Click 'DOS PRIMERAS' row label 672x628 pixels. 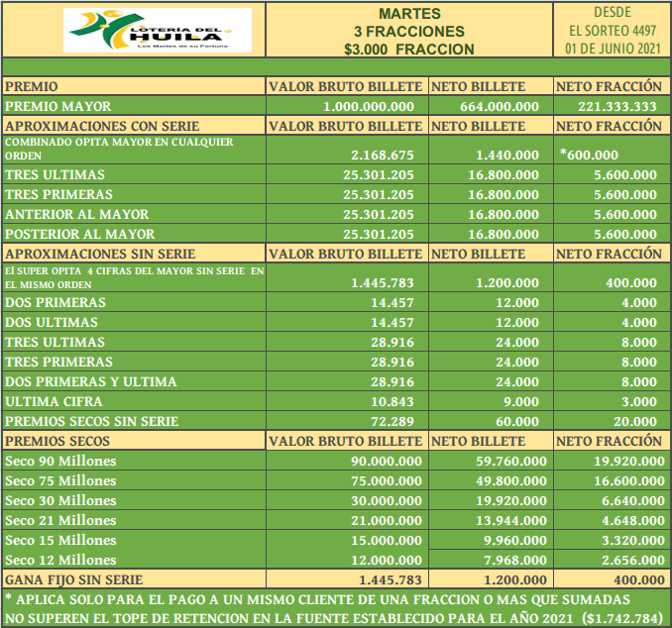point(55,302)
